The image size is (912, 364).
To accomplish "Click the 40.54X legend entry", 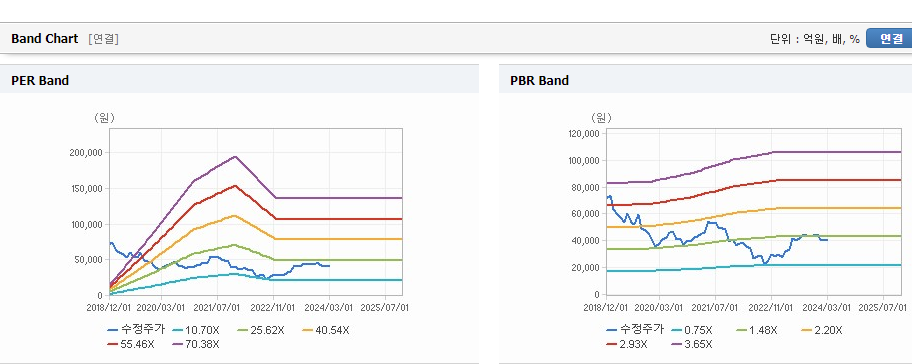I will (326, 330).
